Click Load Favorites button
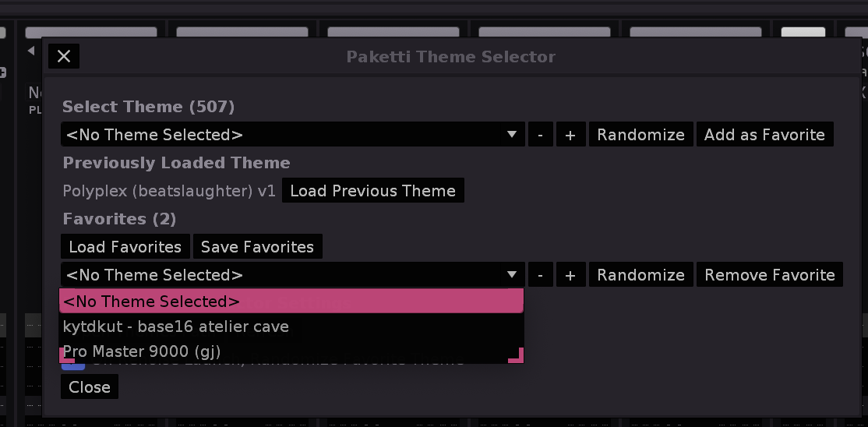Viewport: 868px width, 427px height. pyautogui.click(x=125, y=247)
